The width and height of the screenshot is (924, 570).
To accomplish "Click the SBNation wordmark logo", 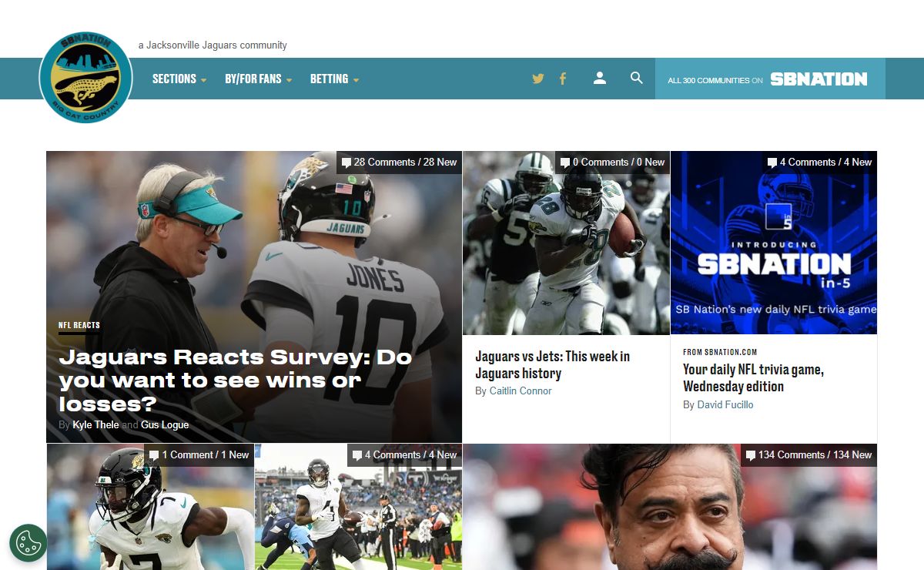I will coord(819,79).
